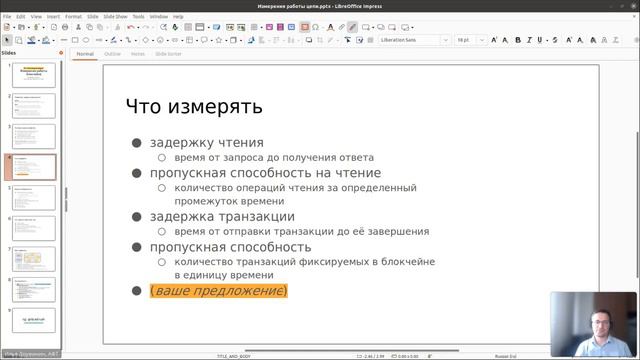Toggle Show Draw Functions button
This screenshot has width=640, height=360.
[x=352, y=27]
